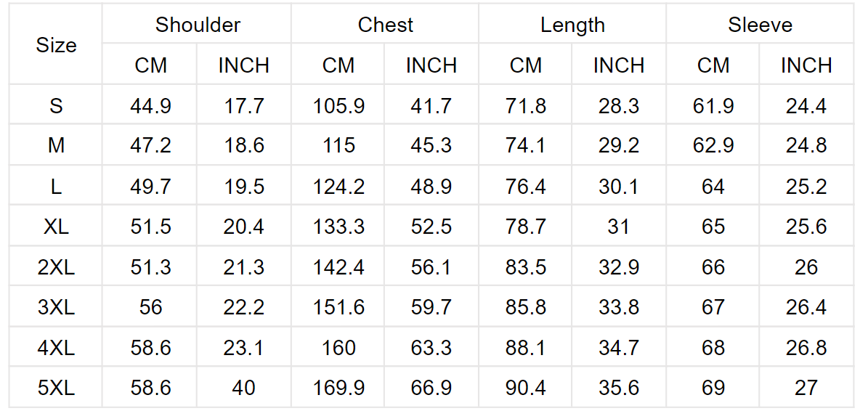This screenshot has width=868, height=411.
Task: Select the Sleeve column header
Action: click(760, 25)
